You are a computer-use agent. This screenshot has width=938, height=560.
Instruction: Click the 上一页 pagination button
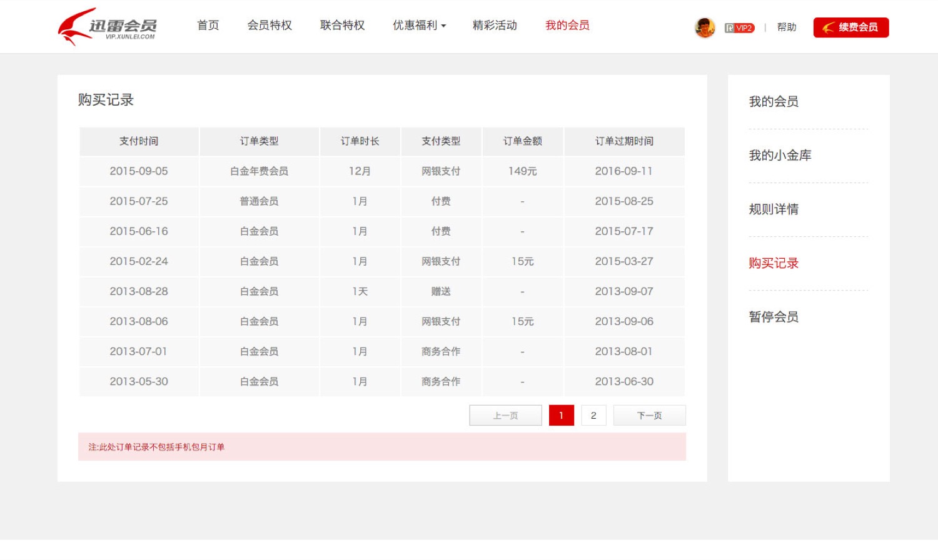pos(505,416)
